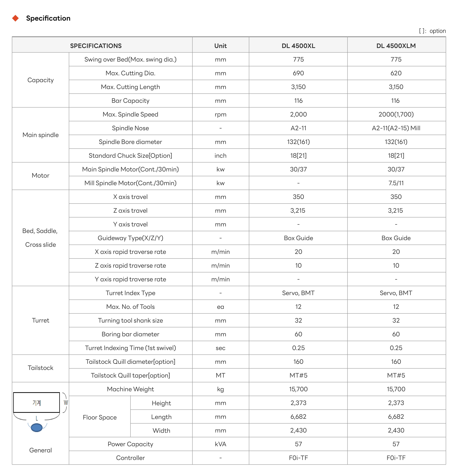Click the machine rectangle diagram labeled 기계
Image resolution: width=458 pixels, height=476 pixels.
pos(36,402)
